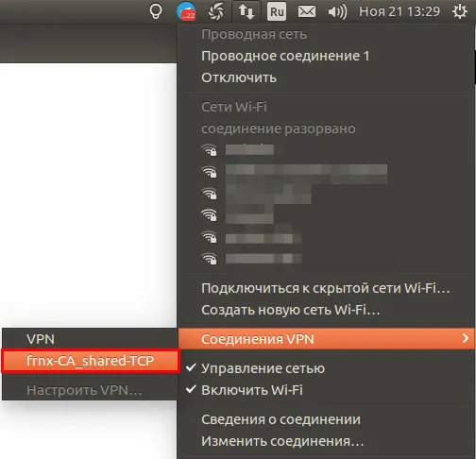This screenshot has height=459, width=476.
Task: Expand the Соединения VPN submenu
Action: click(x=326, y=339)
